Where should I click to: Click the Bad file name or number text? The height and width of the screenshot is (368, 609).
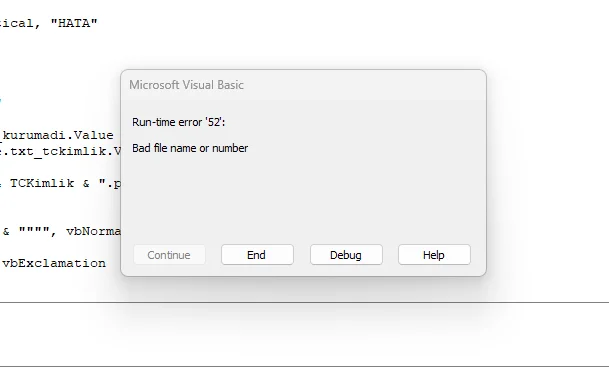tap(190, 148)
